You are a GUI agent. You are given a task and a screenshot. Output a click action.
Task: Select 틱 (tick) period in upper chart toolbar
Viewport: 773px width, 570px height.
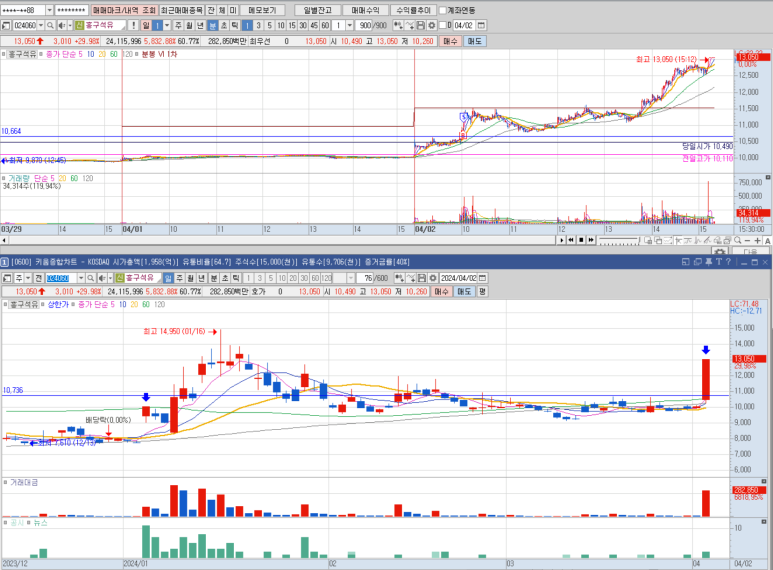tap(234, 25)
